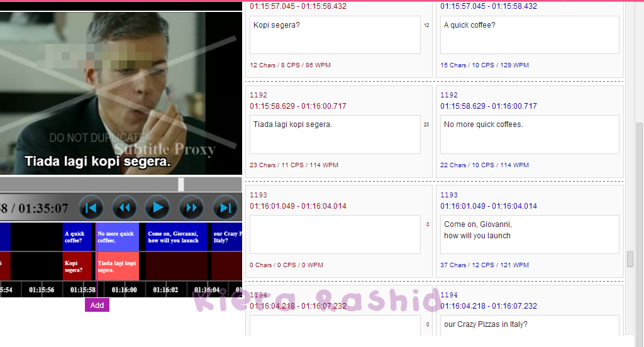Image resolution: width=644 pixels, height=347 pixels.
Task: Click the blue 1194 subtitle number
Action: tap(449, 295)
